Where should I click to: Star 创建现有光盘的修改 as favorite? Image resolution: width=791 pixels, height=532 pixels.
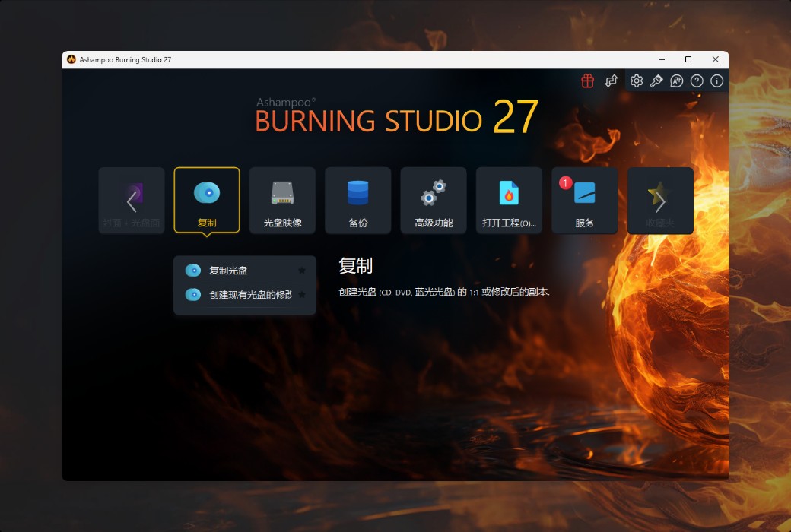(x=302, y=294)
